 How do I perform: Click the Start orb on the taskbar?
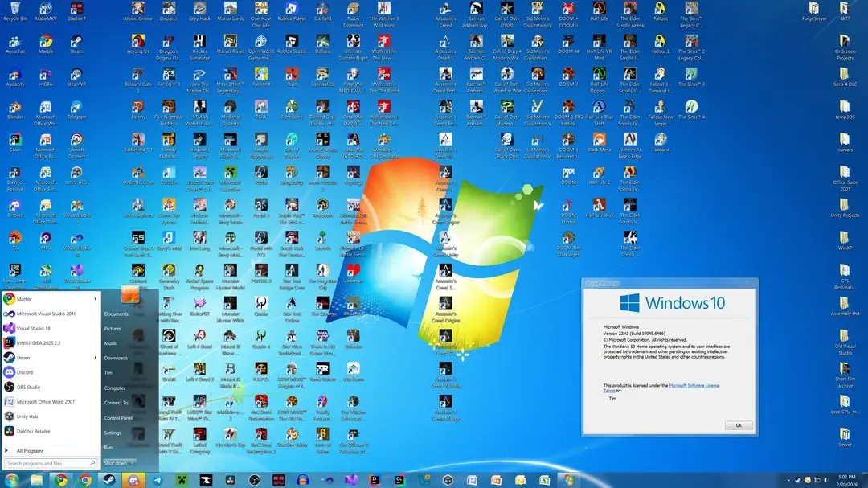(x=11, y=480)
